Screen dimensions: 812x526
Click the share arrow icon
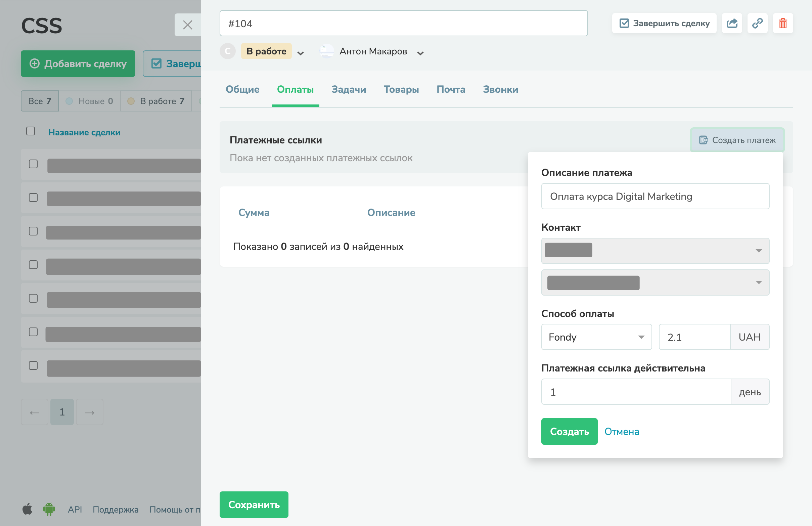click(732, 23)
